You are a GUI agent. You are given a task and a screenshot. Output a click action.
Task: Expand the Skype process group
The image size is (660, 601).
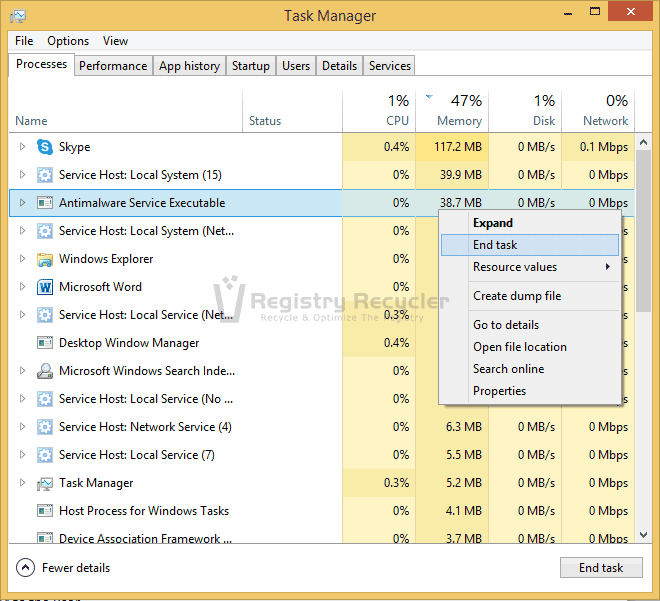coord(22,146)
